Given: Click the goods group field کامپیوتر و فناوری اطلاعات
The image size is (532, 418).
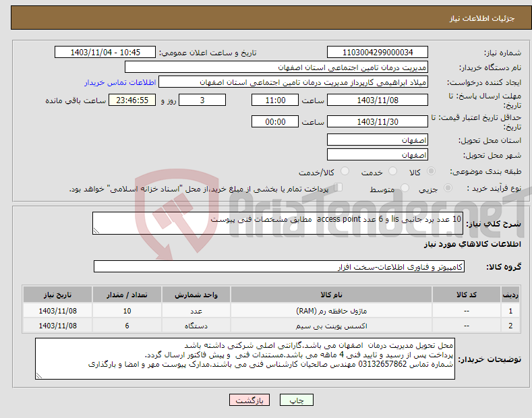Looking at the screenshot, I should [x=279, y=267].
